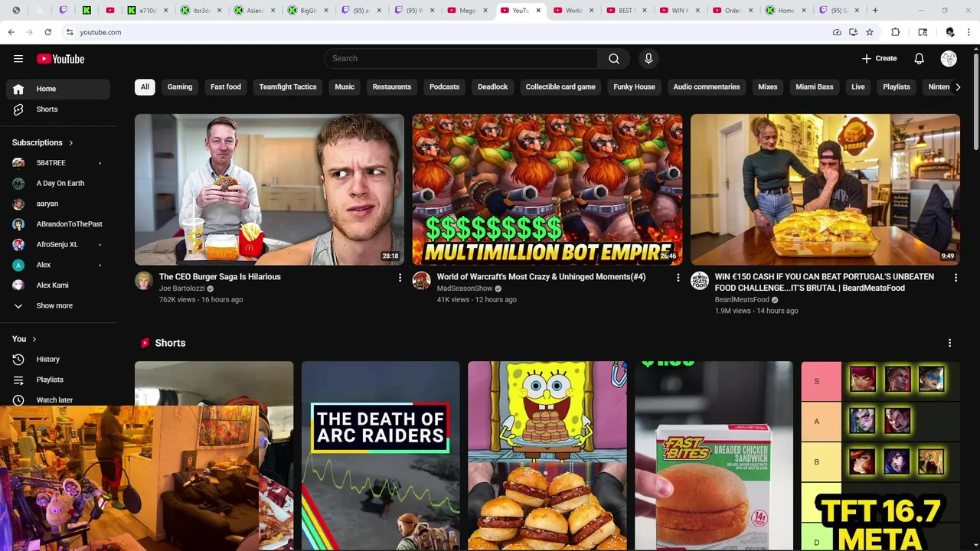The image size is (980, 551).
Task: Select the Live filter chip
Action: pyautogui.click(x=858, y=87)
